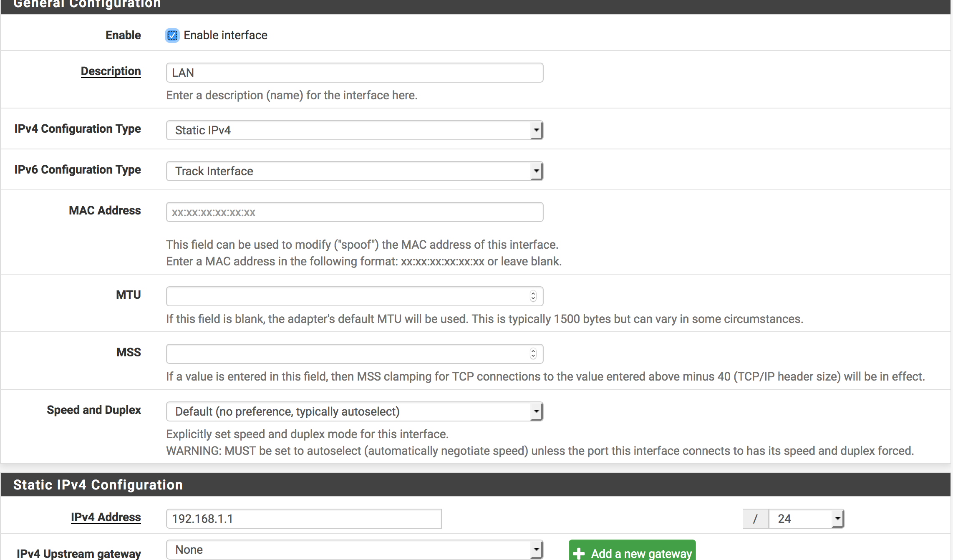Click the Enable interface label text
The height and width of the screenshot is (560, 953).
225,35
